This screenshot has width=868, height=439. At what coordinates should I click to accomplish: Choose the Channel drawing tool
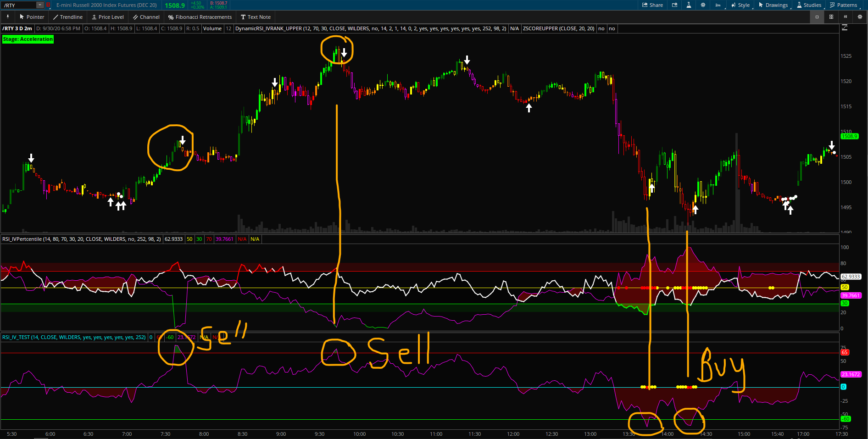[146, 17]
